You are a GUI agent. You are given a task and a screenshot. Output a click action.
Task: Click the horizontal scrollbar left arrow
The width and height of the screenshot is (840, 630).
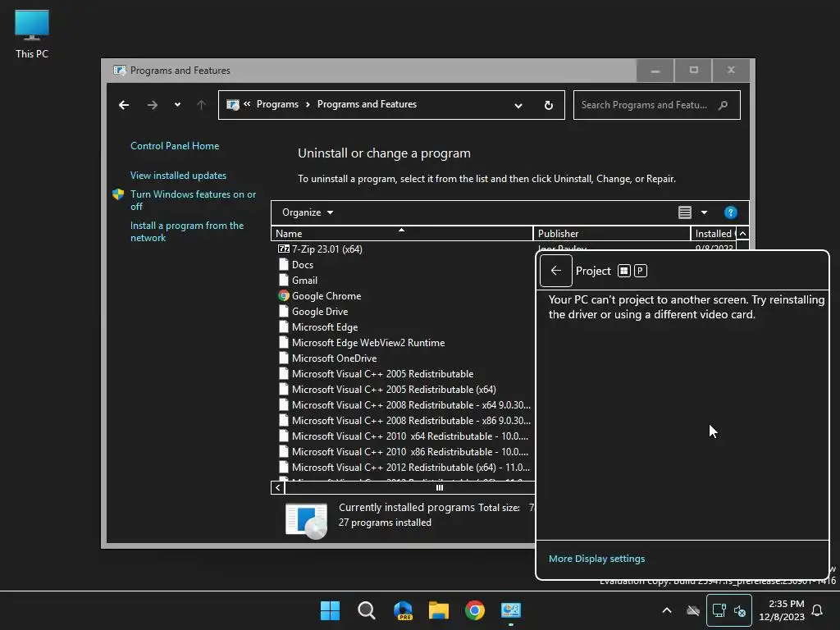pos(277,487)
